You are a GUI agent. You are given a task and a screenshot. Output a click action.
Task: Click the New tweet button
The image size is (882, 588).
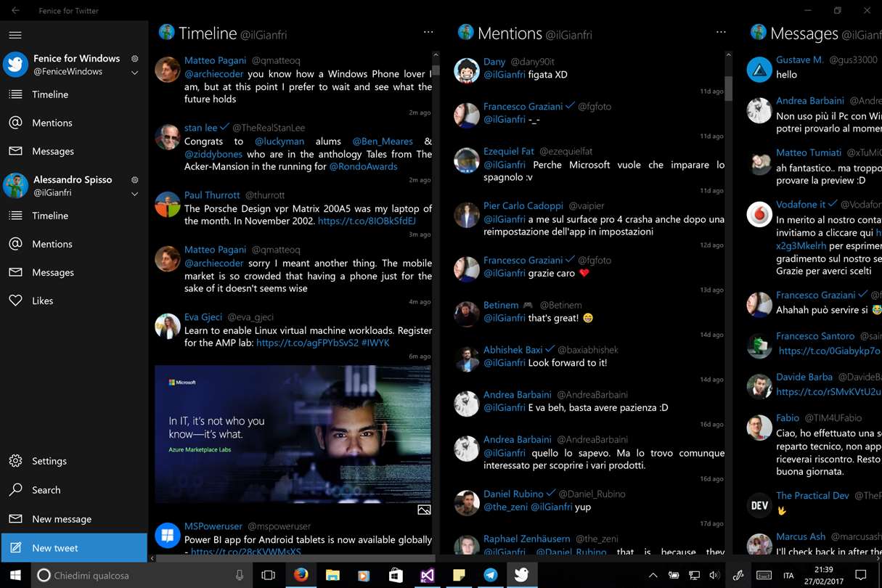point(74,548)
